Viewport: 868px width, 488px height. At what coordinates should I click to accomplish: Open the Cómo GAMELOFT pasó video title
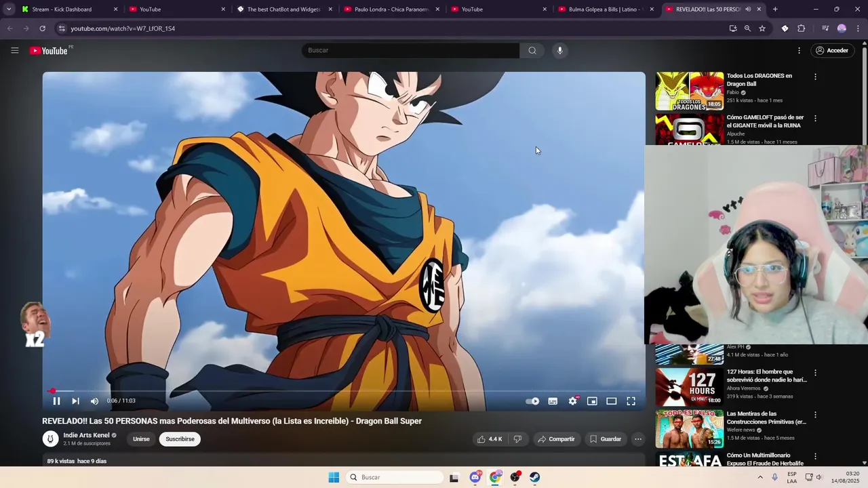click(x=765, y=121)
